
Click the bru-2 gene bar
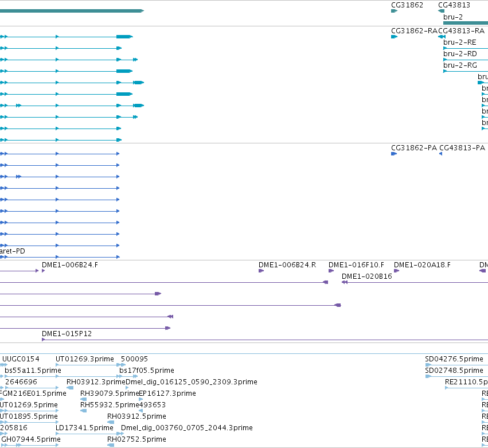pos(466,23)
